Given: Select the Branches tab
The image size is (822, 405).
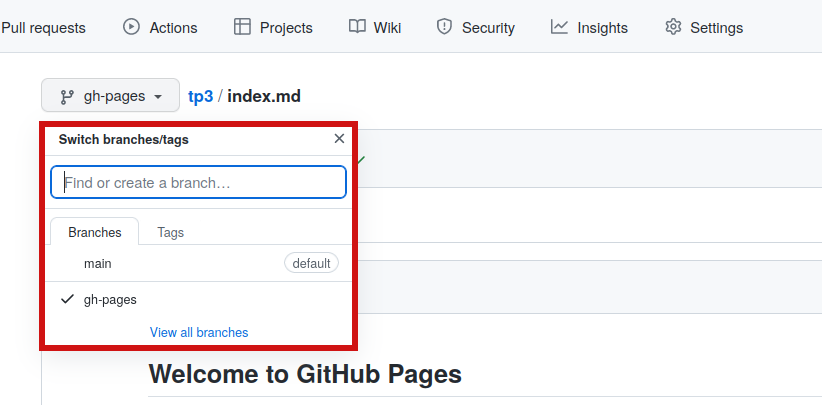Looking at the screenshot, I should tap(95, 232).
